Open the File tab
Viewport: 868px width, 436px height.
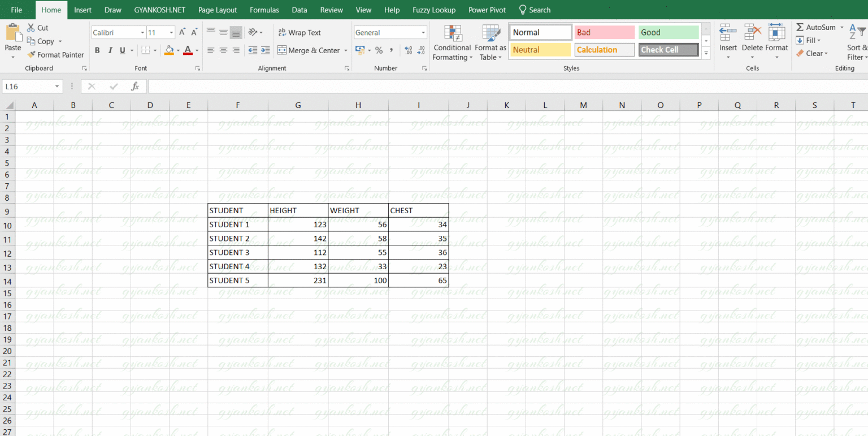pos(17,10)
